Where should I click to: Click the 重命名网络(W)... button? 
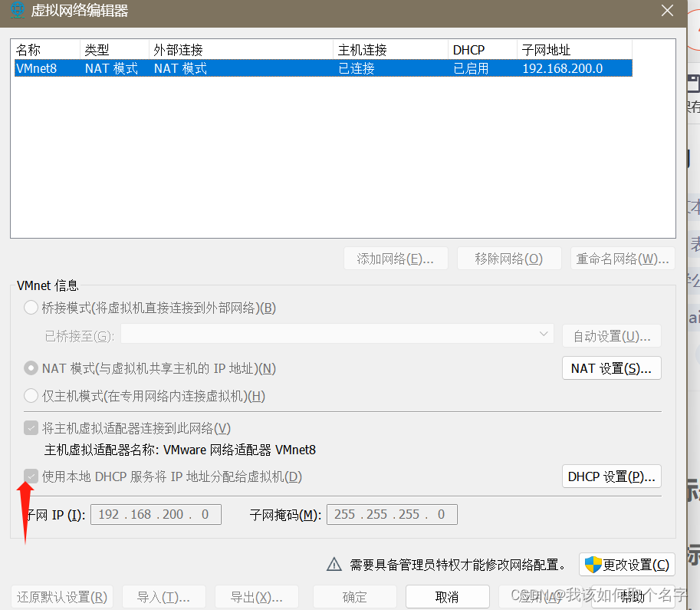[623, 259]
